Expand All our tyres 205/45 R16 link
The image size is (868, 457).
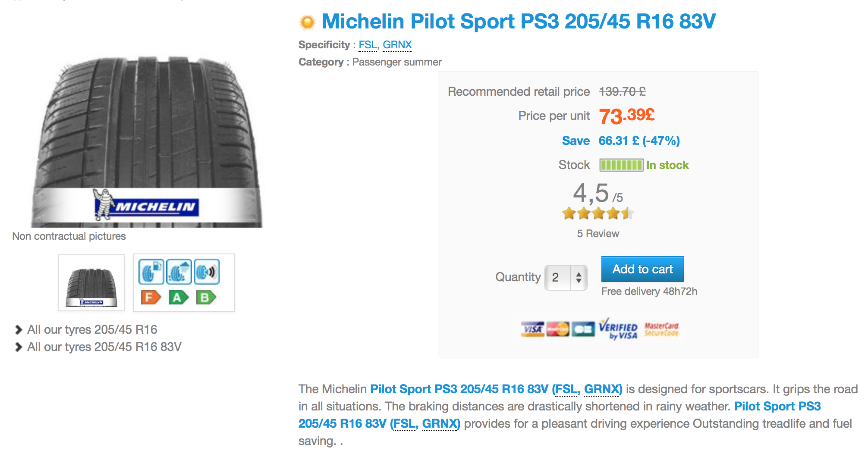pyautogui.click(x=92, y=330)
